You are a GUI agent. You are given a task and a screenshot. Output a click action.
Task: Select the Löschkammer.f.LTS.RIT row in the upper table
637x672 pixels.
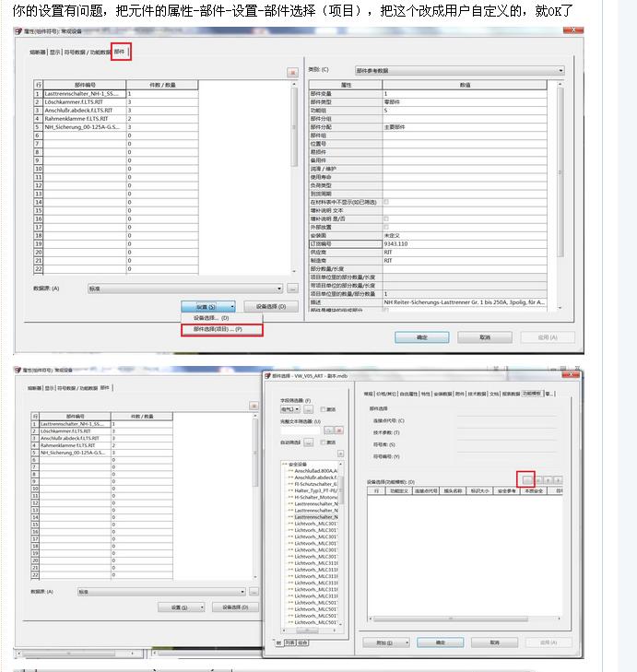[84, 102]
